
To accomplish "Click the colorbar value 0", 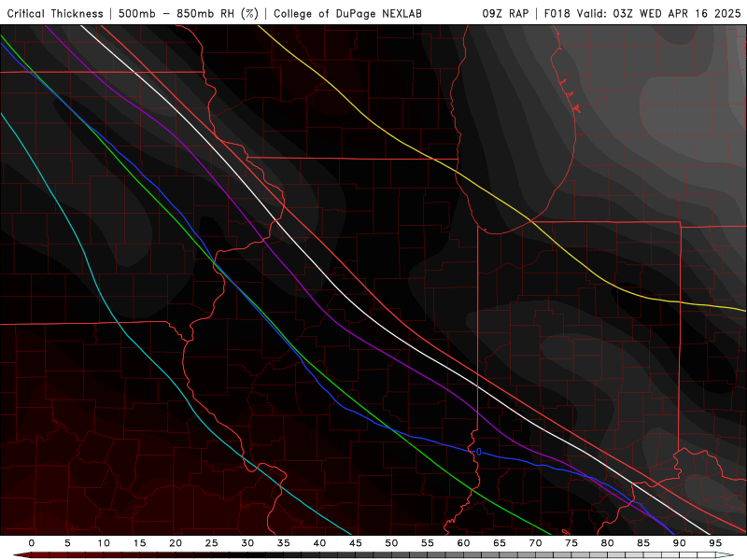I will point(32,543).
